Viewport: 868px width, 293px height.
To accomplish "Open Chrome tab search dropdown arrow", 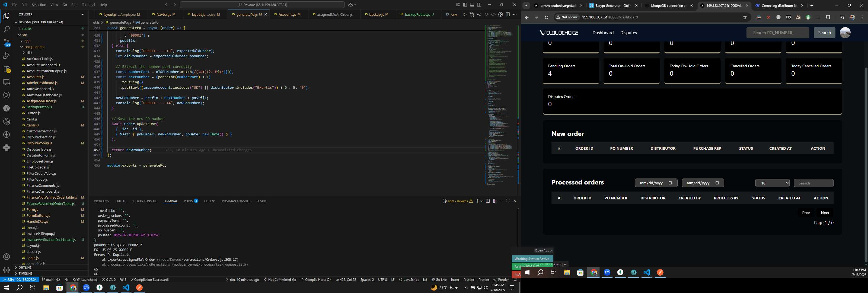I will tap(526, 5).
